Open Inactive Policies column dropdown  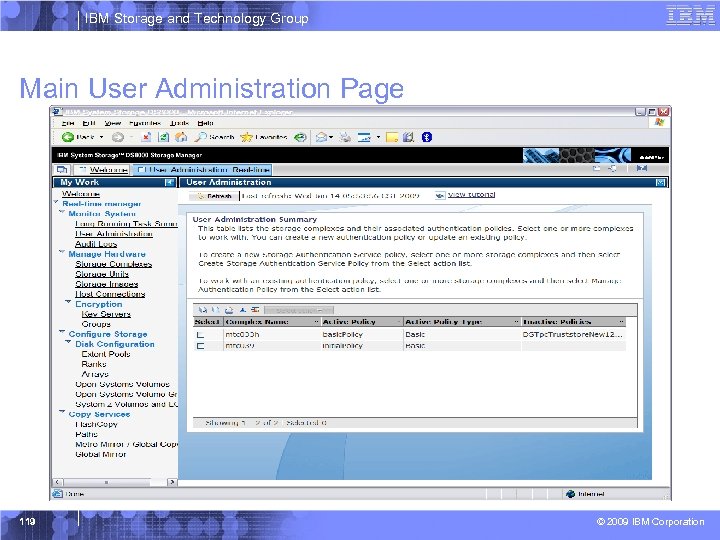(621, 322)
